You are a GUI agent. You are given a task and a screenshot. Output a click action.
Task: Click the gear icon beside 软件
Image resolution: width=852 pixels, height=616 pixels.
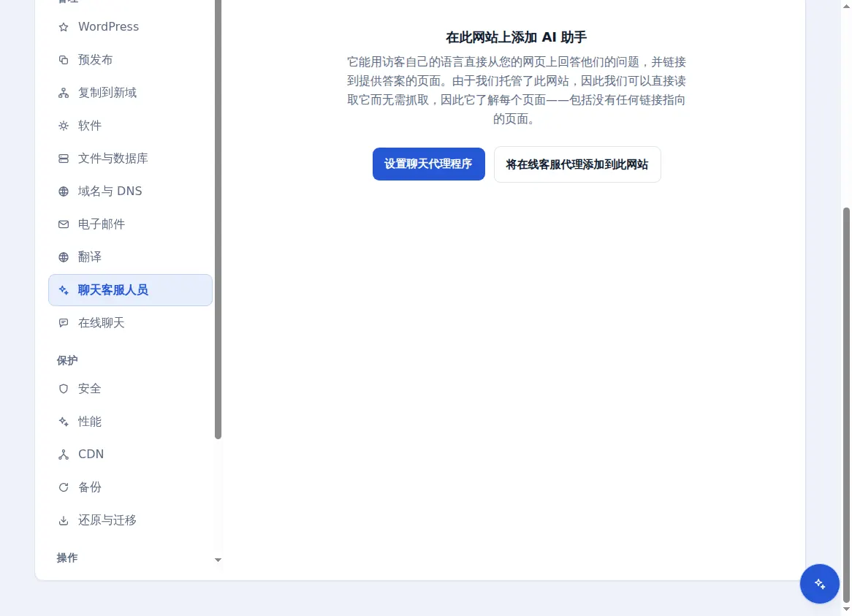[64, 126]
